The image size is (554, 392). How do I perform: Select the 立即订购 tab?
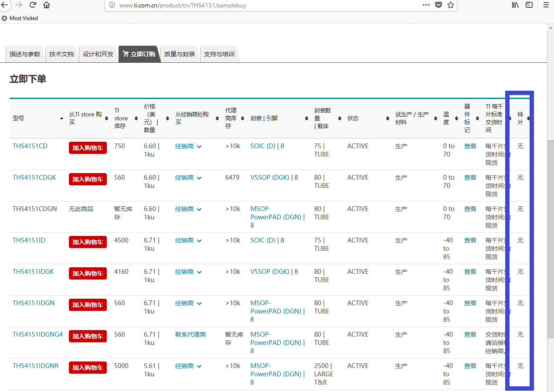pos(139,54)
